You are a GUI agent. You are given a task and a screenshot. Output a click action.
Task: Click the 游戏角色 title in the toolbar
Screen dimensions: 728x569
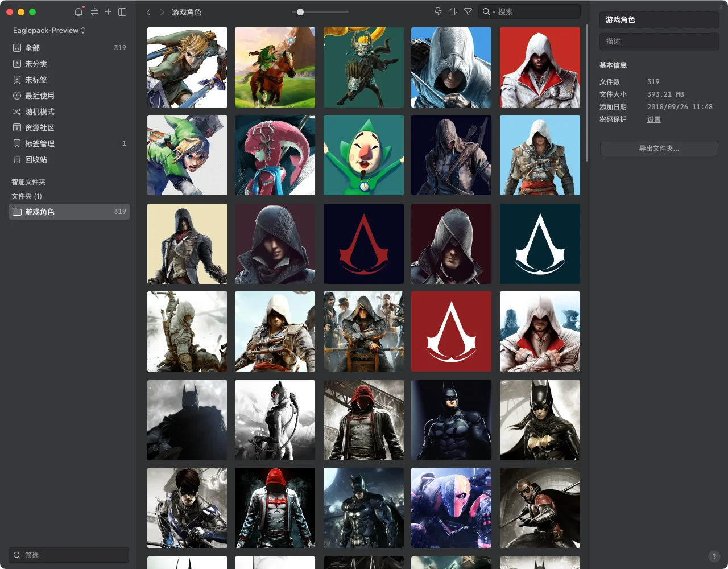tap(187, 12)
